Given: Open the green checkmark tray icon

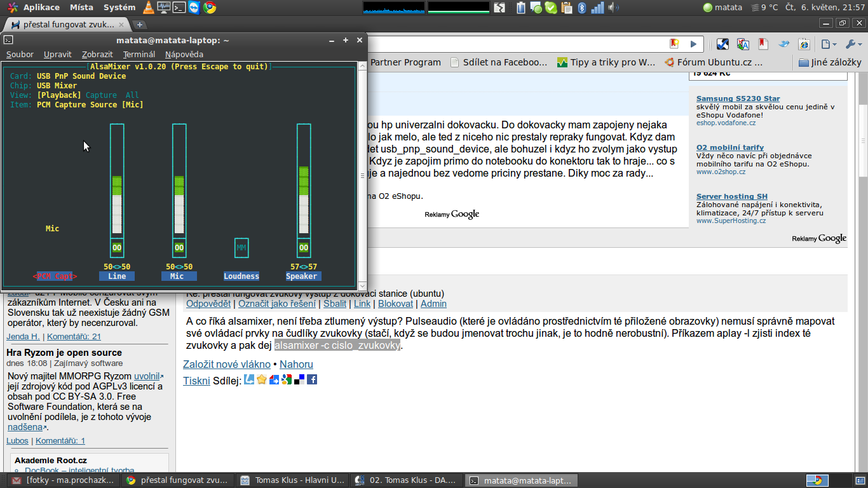Looking at the screenshot, I should coord(551,8).
